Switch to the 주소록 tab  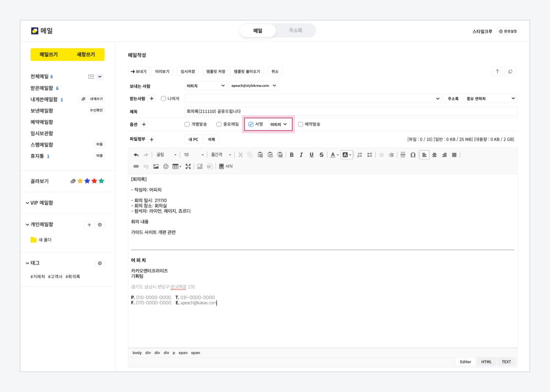pyautogui.click(x=295, y=30)
